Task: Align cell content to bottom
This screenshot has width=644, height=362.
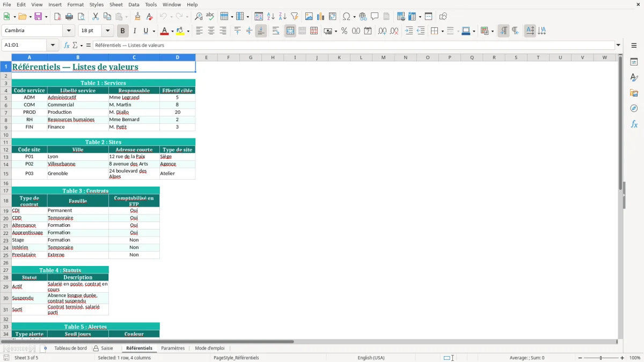Action: [x=261, y=31]
